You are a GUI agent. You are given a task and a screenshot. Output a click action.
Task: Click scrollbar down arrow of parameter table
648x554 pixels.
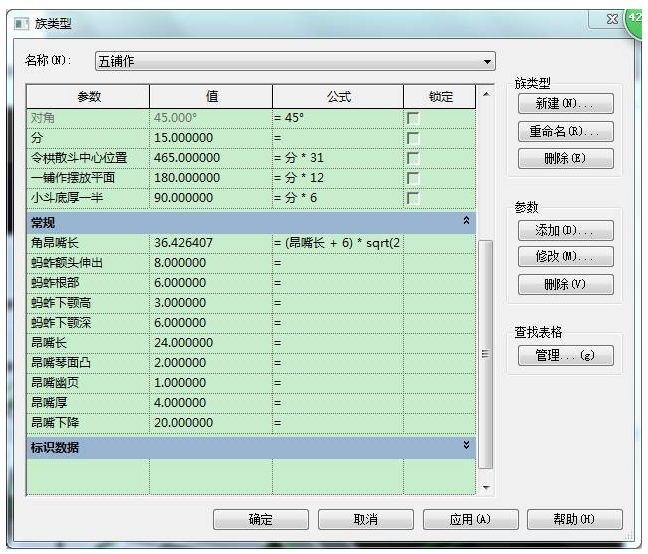(x=486, y=487)
